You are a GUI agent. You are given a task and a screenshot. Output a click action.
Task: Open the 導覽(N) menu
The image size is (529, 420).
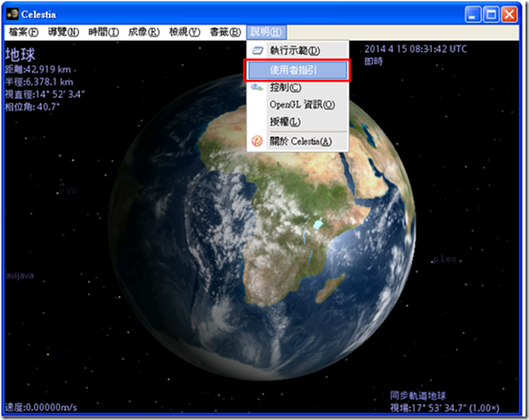pos(63,32)
